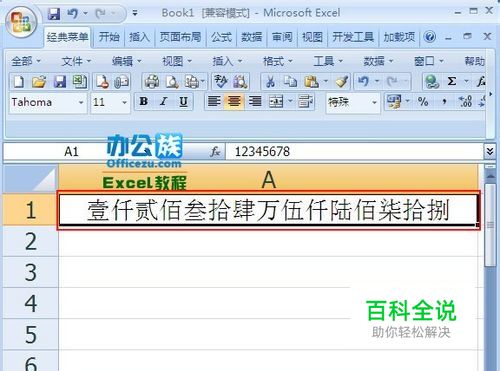Select row 5 header

[x=31, y=334]
